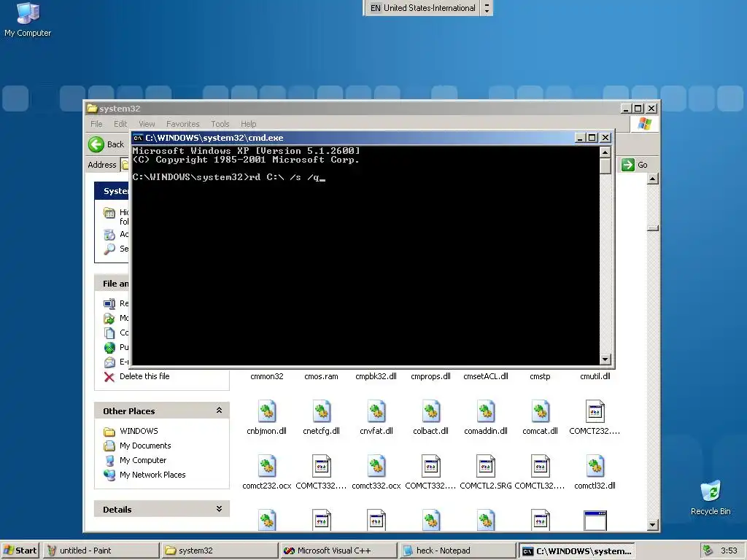Select the cnetcfg.dll file icon
The height and width of the screenshot is (560, 747).
coord(321,411)
